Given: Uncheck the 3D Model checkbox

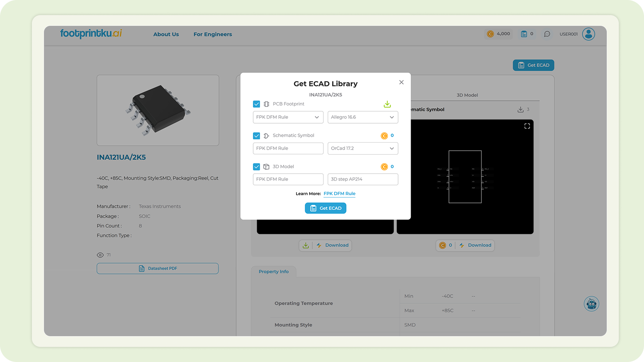Looking at the screenshot, I should (256, 167).
